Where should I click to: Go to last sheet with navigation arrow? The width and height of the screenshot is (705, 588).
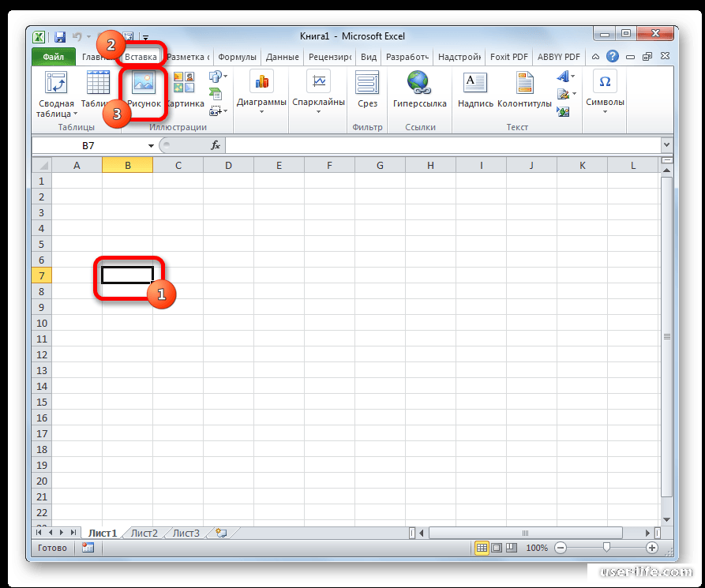pyautogui.click(x=73, y=533)
